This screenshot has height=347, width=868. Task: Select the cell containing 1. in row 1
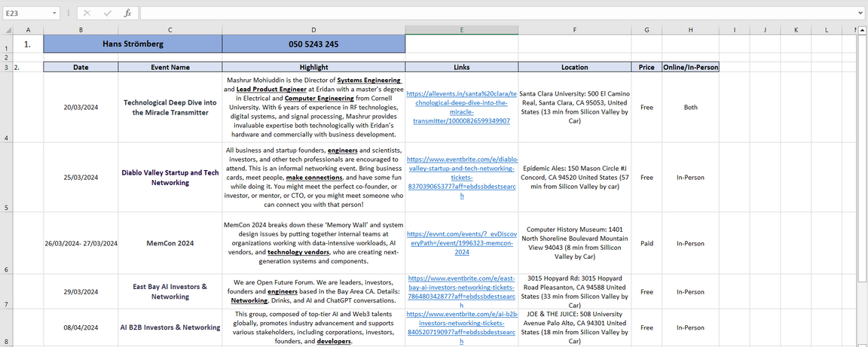click(28, 44)
